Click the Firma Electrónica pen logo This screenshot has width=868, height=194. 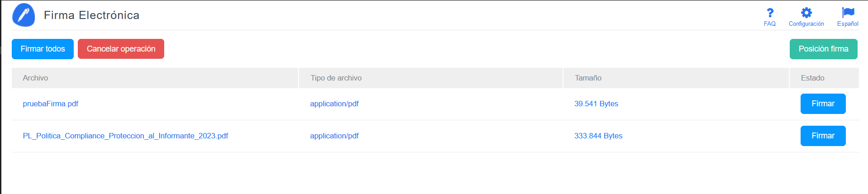click(x=24, y=15)
